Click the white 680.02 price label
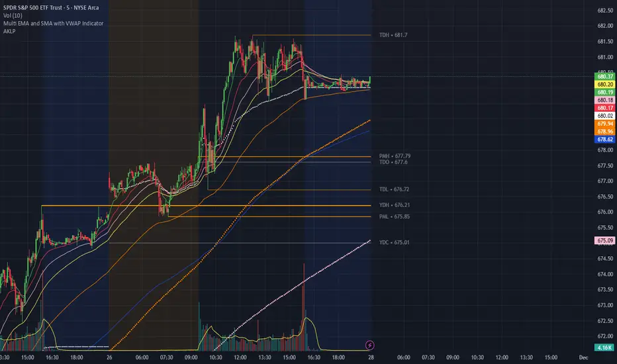The image size is (617, 364). 604,116
